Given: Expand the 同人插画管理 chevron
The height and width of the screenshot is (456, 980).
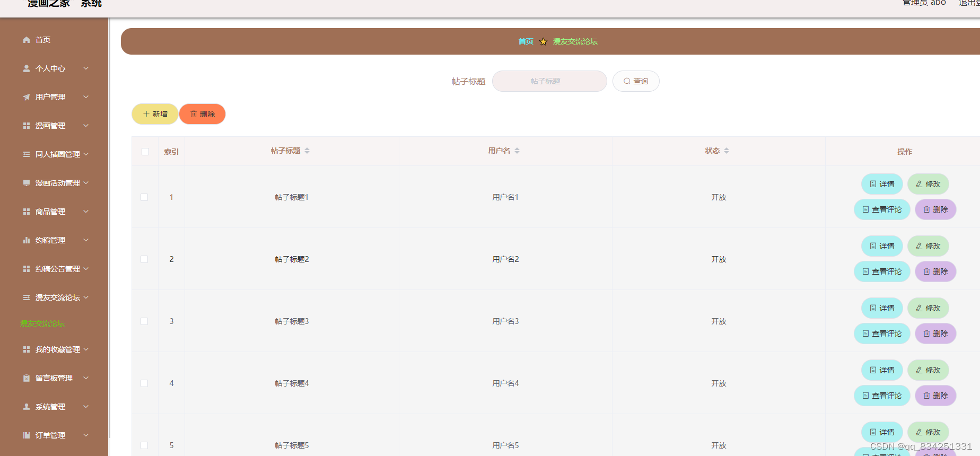Looking at the screenshot, I should point(86,154).
